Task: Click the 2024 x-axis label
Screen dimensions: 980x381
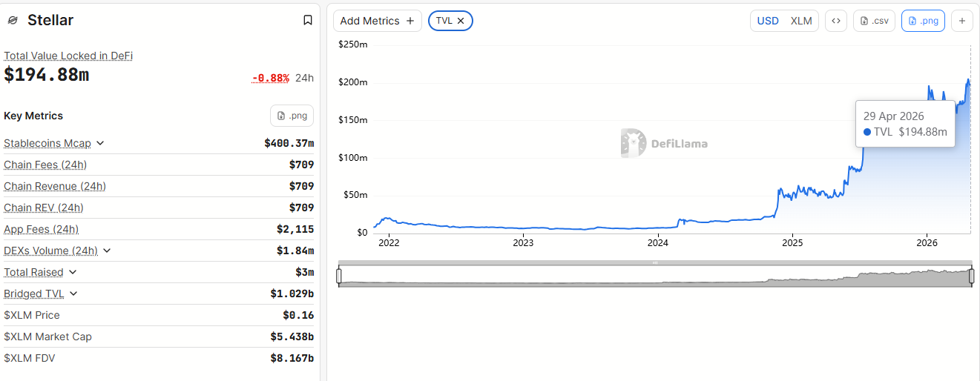Action: tap(658, 242)
